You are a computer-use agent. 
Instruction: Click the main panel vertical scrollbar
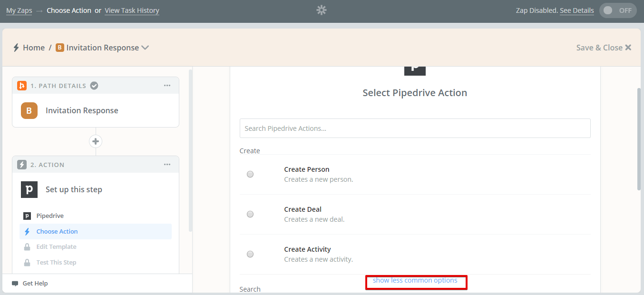(639, 139)
